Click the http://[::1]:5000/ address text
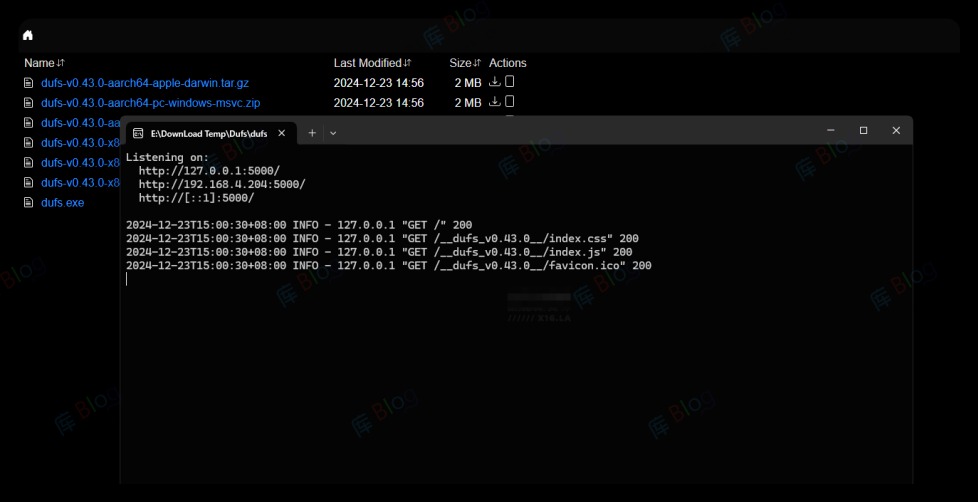Screen dimensions: 978x502 196,198
